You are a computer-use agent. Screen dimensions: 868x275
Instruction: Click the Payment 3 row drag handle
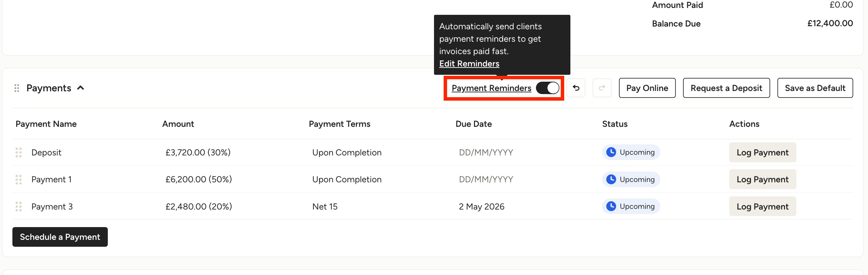[19, 206]
